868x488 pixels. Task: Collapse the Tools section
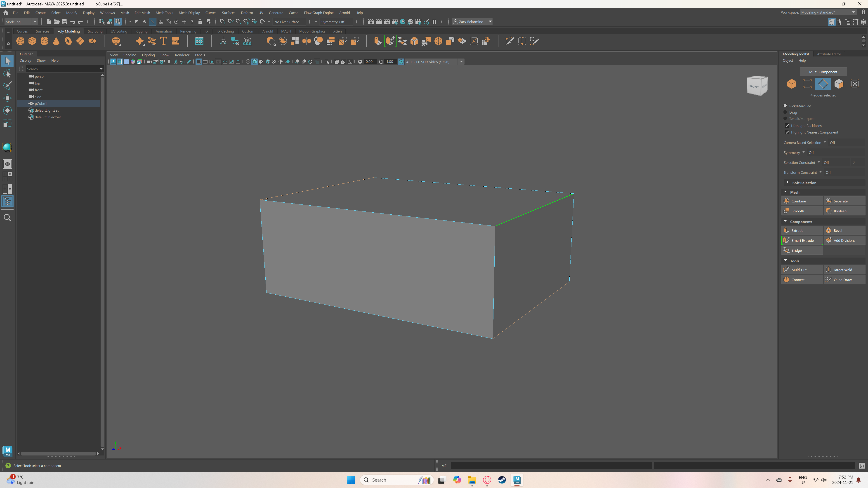tap(785, 261)
